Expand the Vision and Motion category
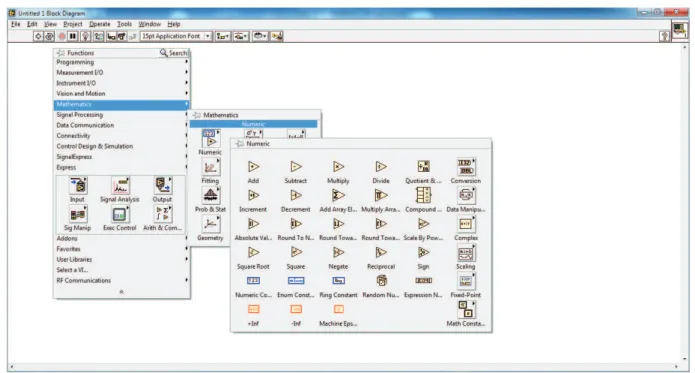The width and height of the screenshot is (695, 373). point(122,93)
